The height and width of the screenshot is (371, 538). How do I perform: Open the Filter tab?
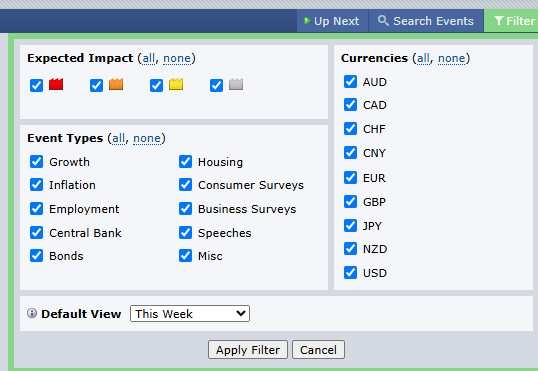click(x=511, y=21)
